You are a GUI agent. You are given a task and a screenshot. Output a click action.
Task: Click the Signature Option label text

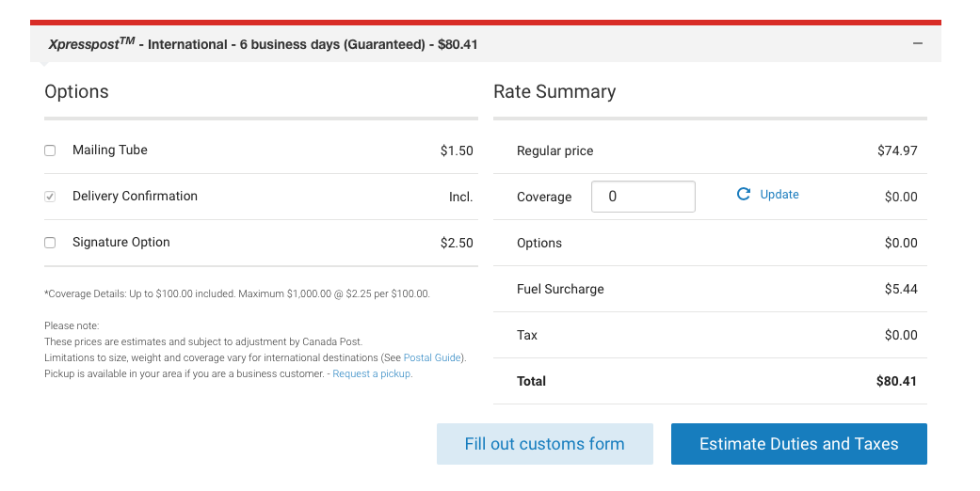click(x=121, y=243)
